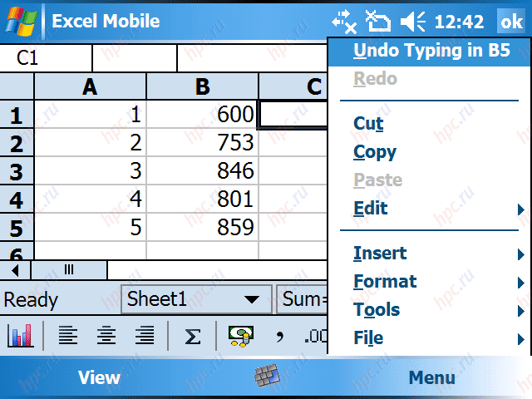This screenshot has height=399, width=532.
Task: Select Cut from the menu
Action: (x=429, y=124)
